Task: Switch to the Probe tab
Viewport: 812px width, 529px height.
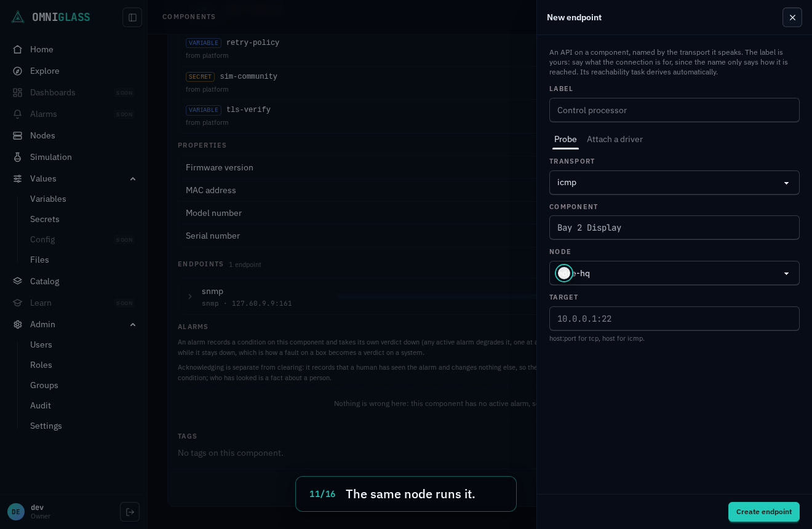Action: coord(565,139)
